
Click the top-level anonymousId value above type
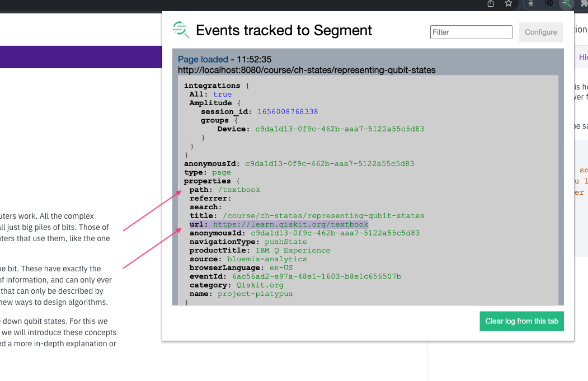[330, 164]
